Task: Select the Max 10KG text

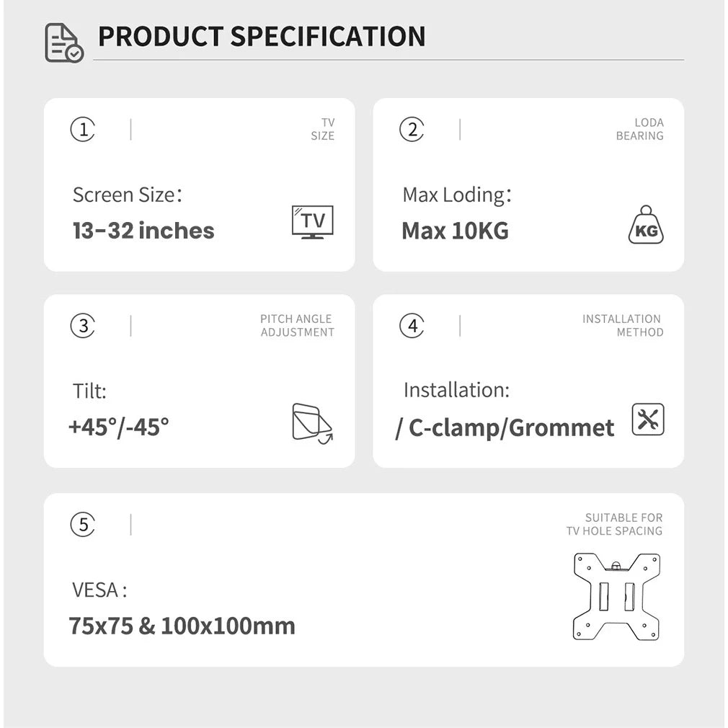Action: [x=455, y=231]
